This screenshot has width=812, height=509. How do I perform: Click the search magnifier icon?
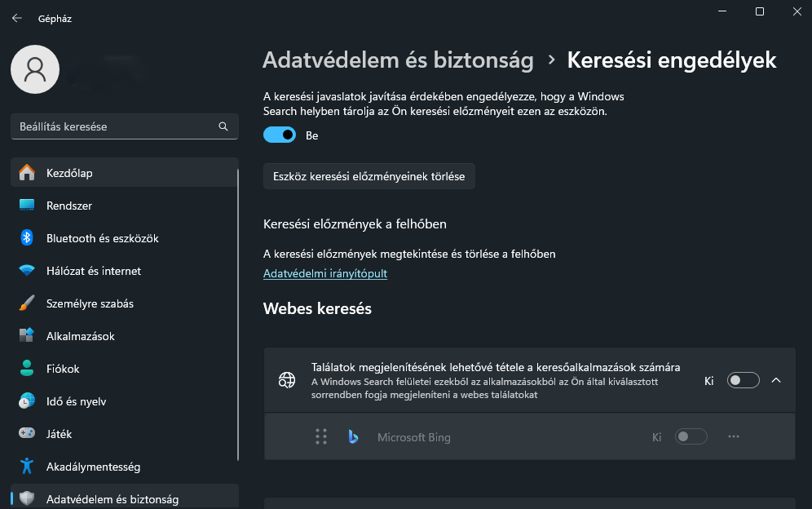pyautogui.click(x=223, y=126)
